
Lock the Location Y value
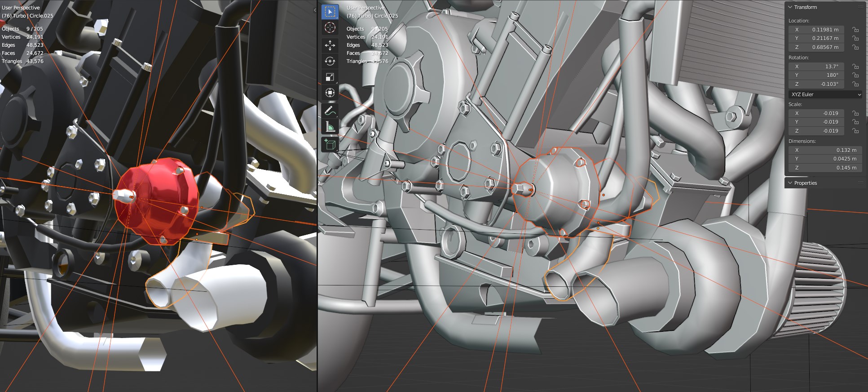(x=855, y=38)
